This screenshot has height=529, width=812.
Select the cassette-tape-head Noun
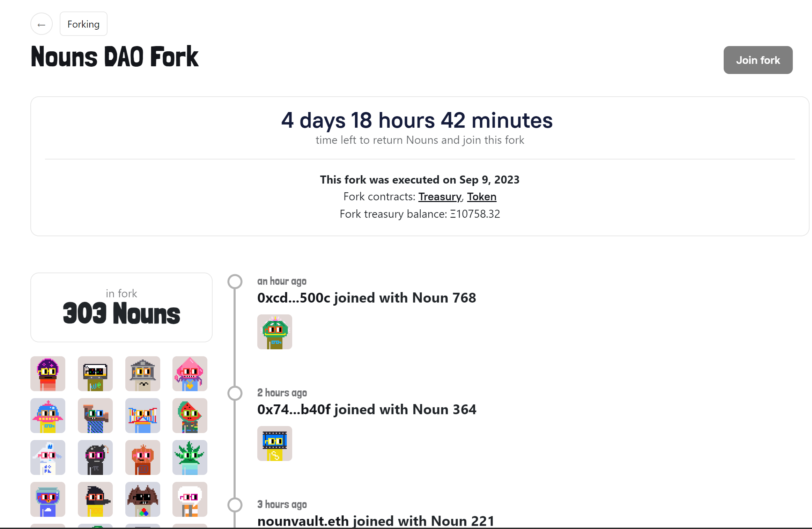coord(95,374)
